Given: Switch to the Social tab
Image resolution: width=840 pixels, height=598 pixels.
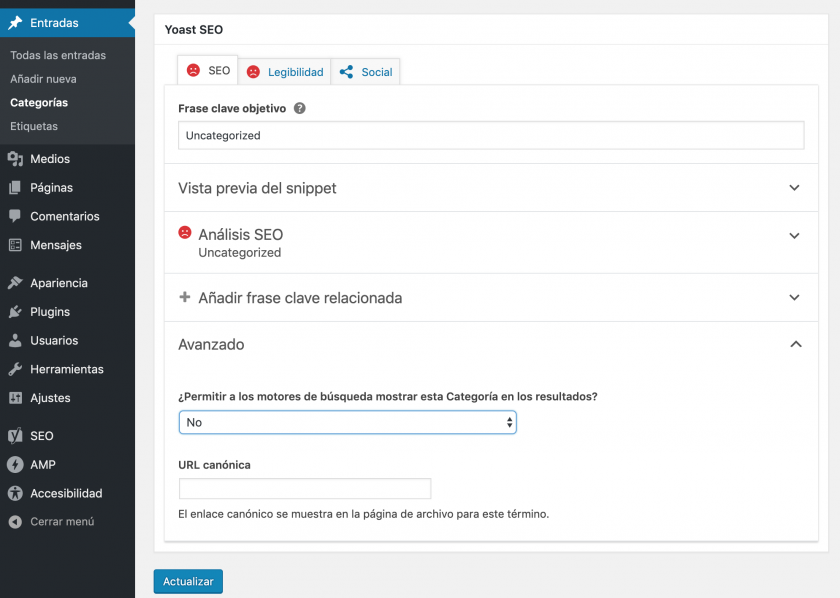Looking at the screenshot, I should click(366, 72).
